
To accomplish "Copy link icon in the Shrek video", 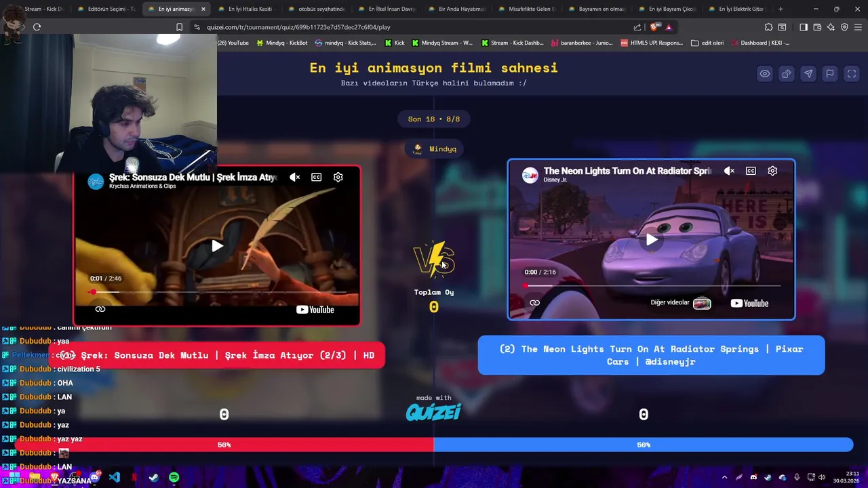I will coord(100,309).
